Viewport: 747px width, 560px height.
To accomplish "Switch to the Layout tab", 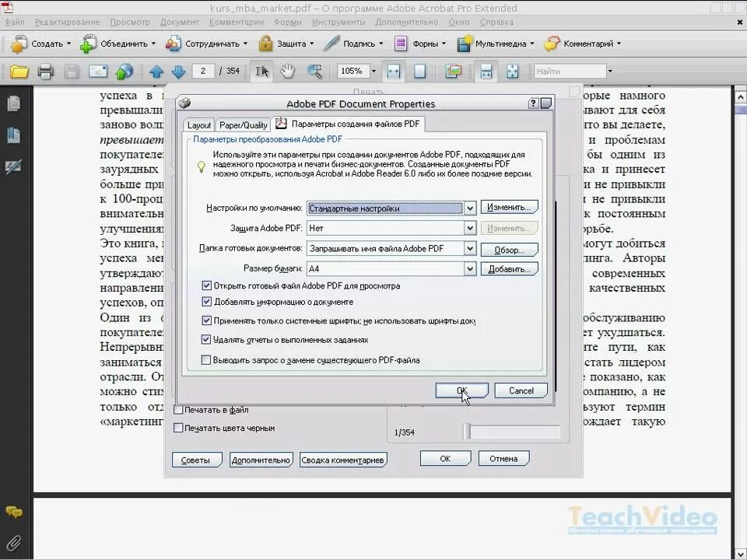I will (198, 125).
